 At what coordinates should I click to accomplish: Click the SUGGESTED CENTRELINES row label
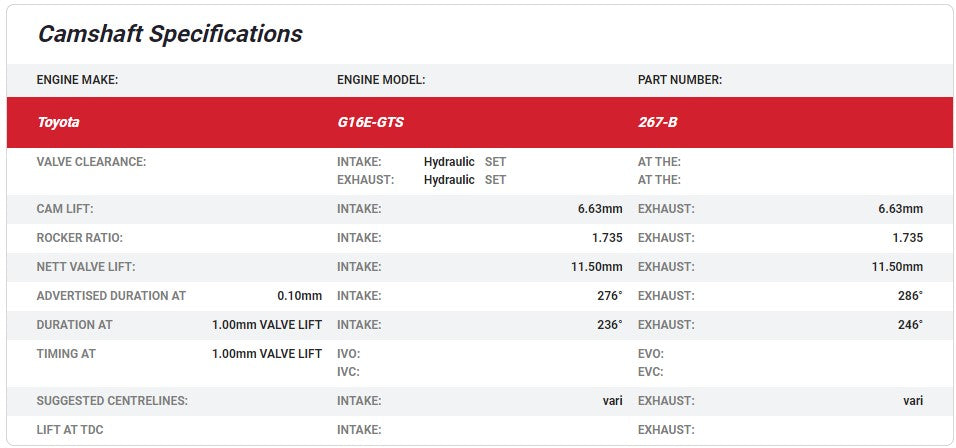[x=112, y=401]
